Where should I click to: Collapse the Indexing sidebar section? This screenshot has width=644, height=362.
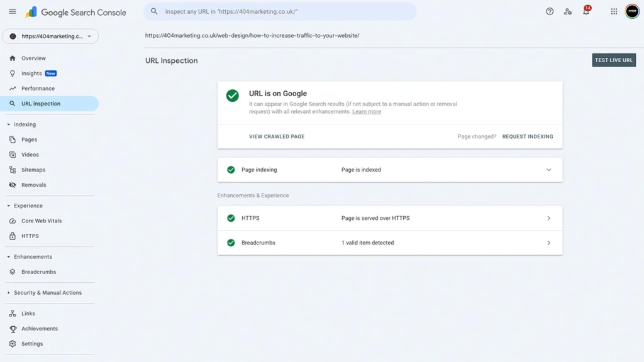point(25,124)
